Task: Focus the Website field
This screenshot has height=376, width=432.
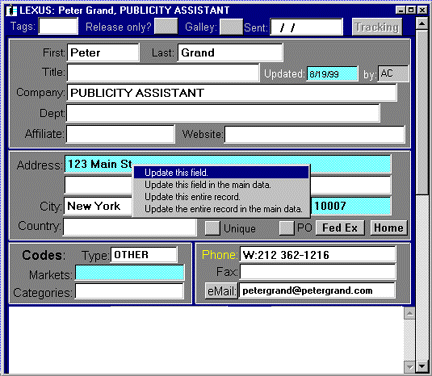Action: click(x=315, y=135)
